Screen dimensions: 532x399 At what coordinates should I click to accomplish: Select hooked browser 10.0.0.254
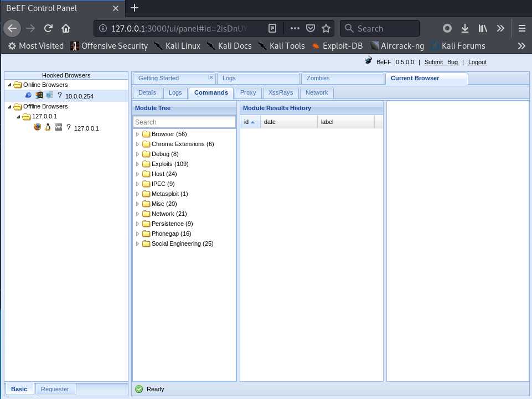click(x=66, y=96)
